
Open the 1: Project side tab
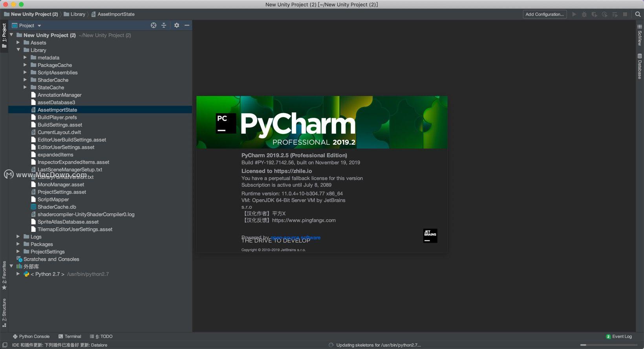(x=4, y=36)
